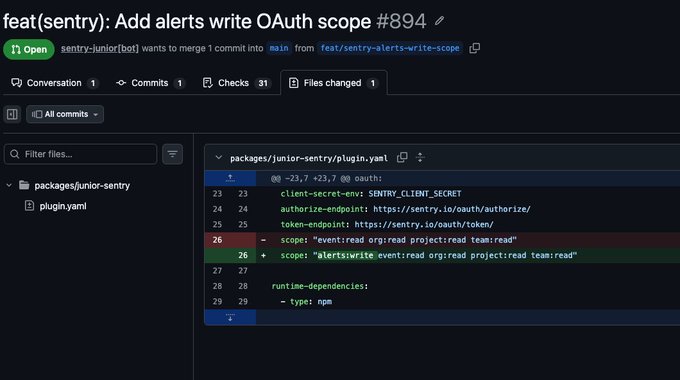This screenshot has width=680, height=380.
Task: Collapse the plugin.yaml file diff
Action: point(219,157)
